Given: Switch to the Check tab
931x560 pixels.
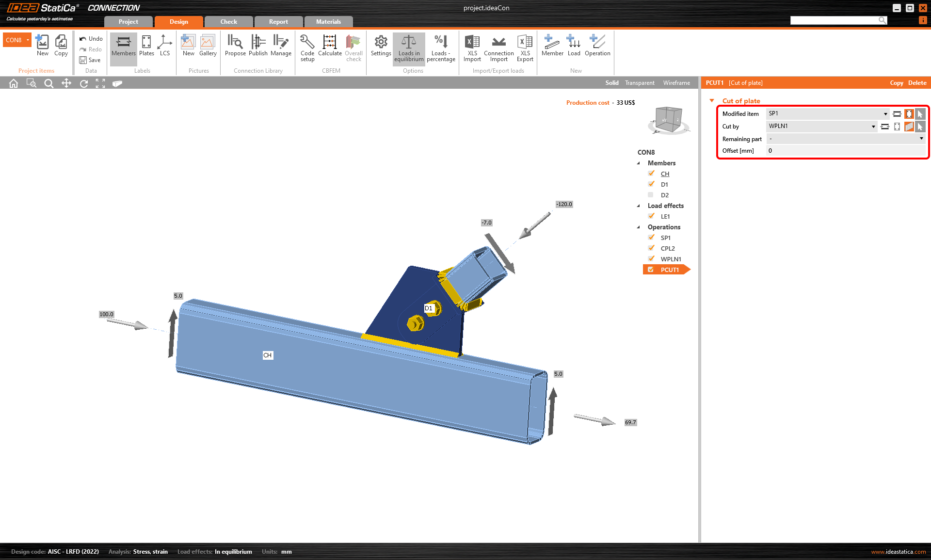Looking at the screenshot, I should point(228,22).
